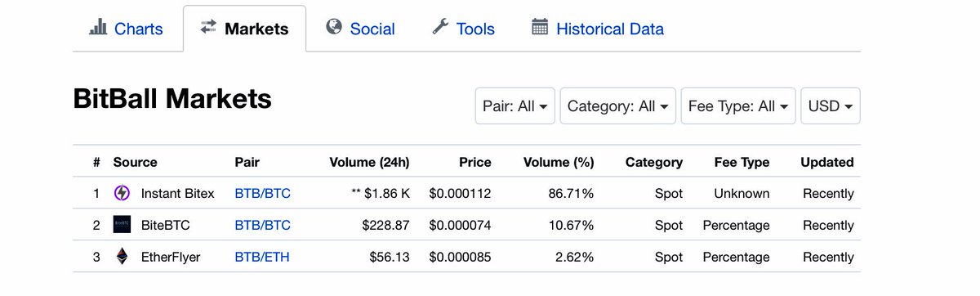Click the Pair column header
Screen dimensions: 980x296
(247, 162)
